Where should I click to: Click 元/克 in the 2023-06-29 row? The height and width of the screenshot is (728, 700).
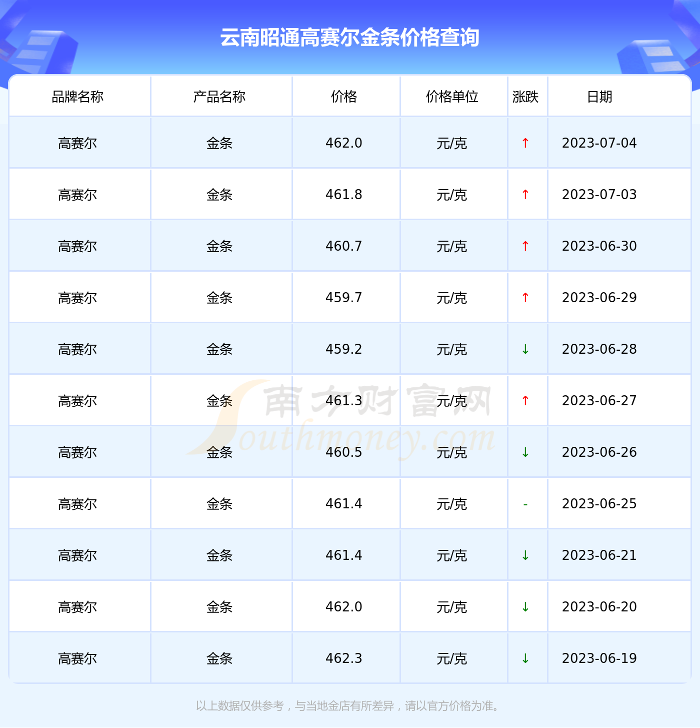[452, 298]
